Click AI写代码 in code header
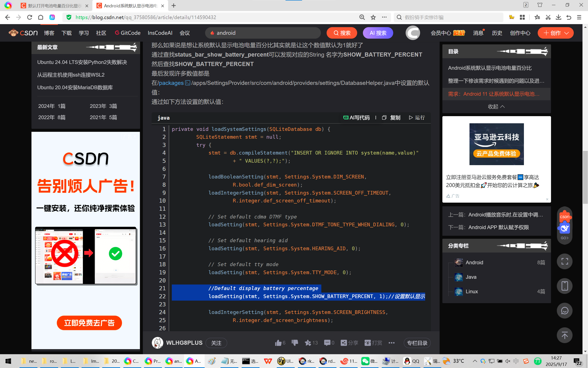Viewport: 588px width, 368px height. pyautogui.click(x=356, y=118)
